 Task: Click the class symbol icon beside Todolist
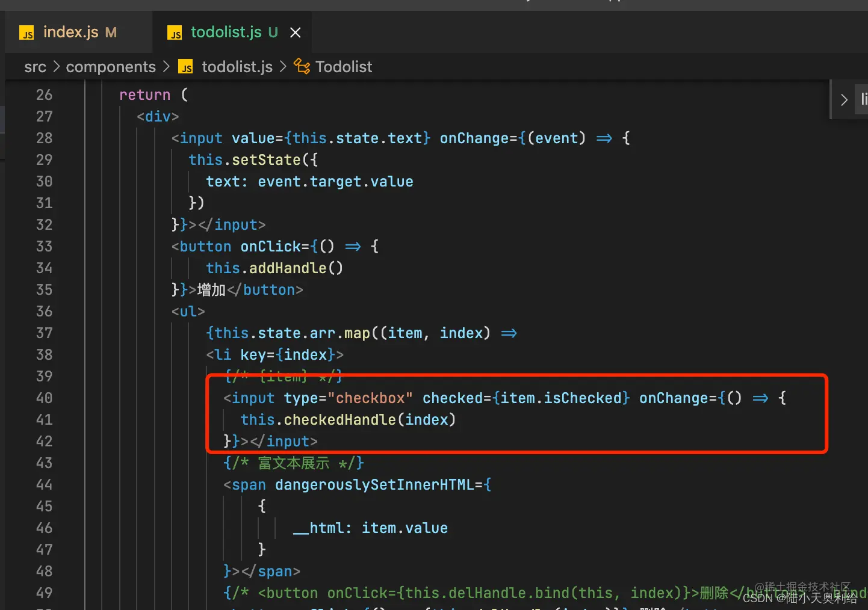302,66
